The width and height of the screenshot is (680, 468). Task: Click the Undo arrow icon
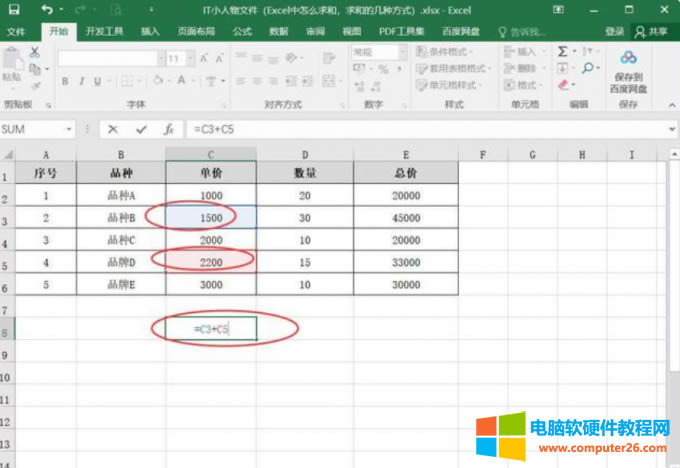point(47,9)
